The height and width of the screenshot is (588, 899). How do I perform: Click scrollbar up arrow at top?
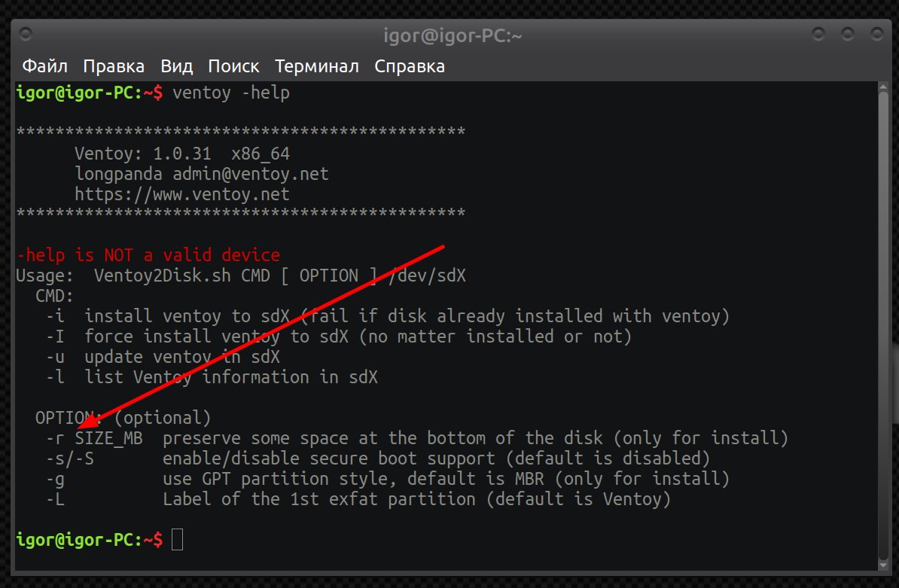point(883,87)
